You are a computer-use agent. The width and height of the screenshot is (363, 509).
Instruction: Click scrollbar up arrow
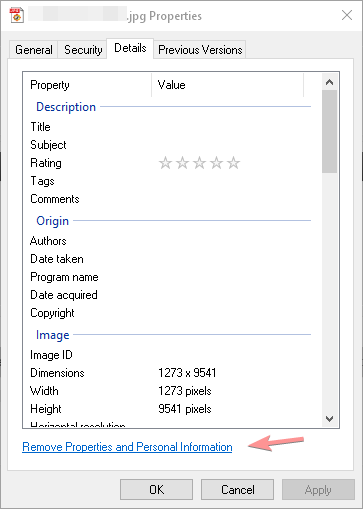(330, 82)
